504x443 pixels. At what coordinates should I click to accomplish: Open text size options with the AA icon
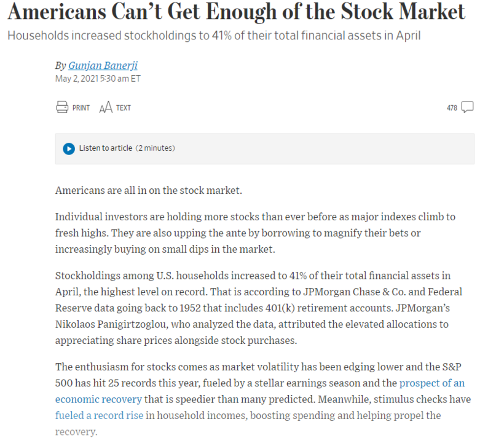point(106,107)
